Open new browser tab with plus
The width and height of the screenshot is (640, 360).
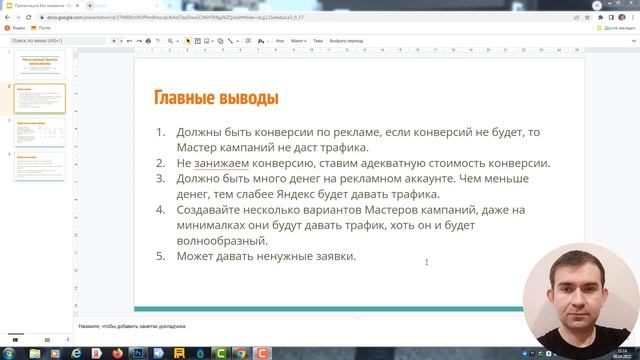tap(90, 6)
